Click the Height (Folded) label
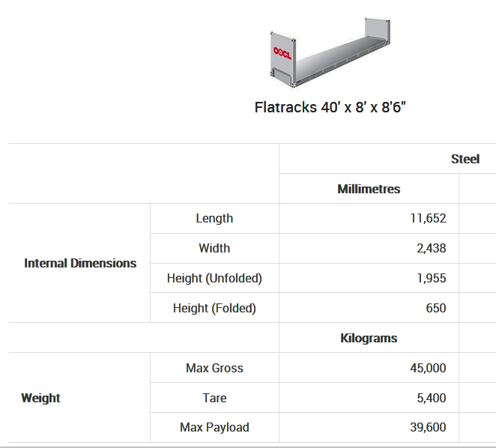The height and width of the screenshot is (448, 496). coord(214,308)
